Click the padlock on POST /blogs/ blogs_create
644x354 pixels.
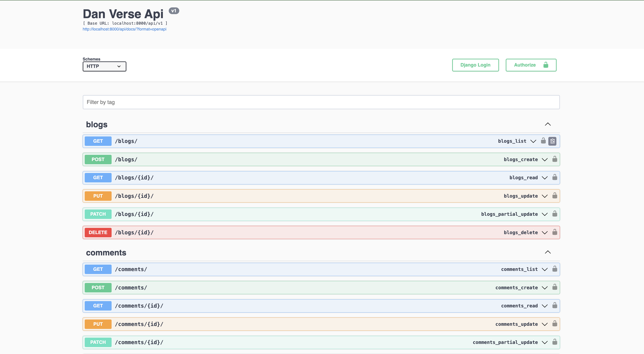point(555,159)
